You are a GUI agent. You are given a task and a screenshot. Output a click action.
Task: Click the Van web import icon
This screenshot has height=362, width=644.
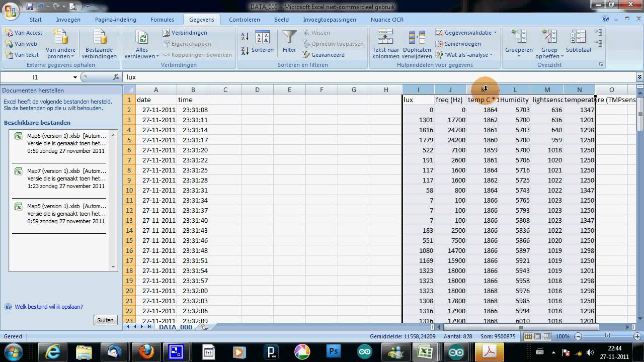9,44
